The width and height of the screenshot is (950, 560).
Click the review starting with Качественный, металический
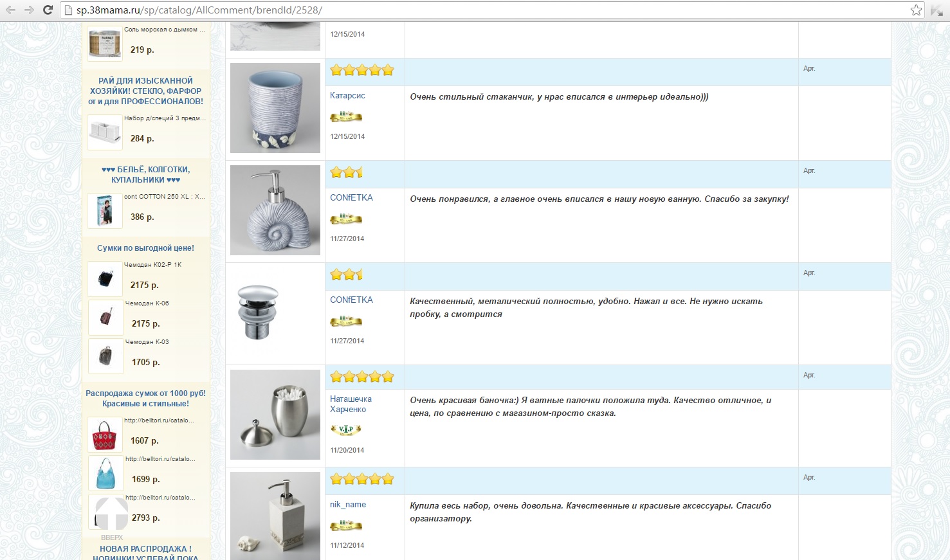[x=586, y=307]
